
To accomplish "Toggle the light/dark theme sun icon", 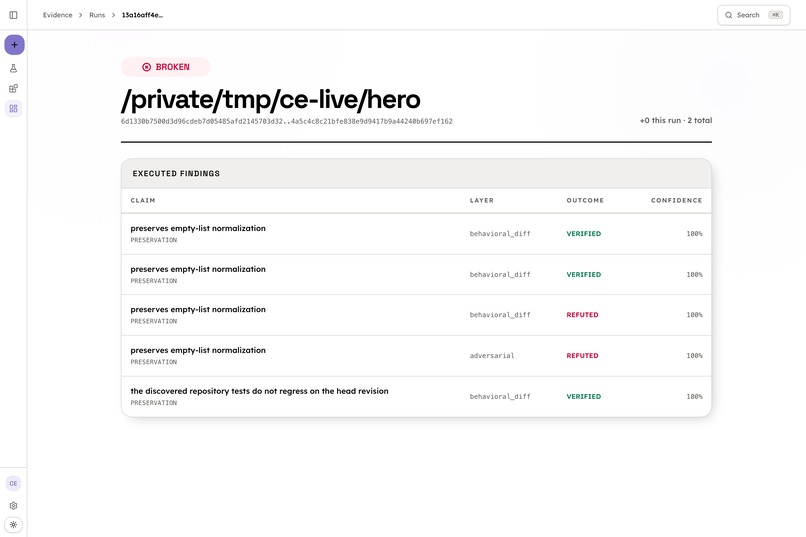I will pyautogui.click(x=13, y=525).
